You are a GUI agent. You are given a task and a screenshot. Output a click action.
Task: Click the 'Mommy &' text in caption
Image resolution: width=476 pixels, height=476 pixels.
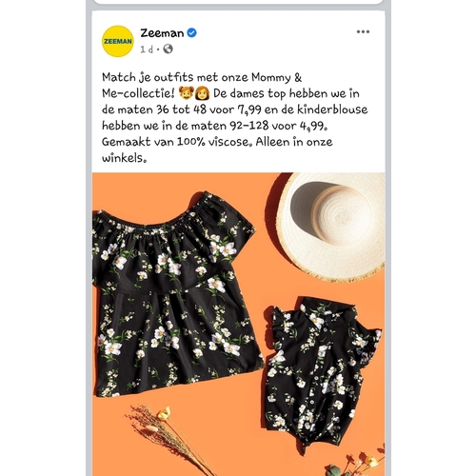tap(276, 77)
